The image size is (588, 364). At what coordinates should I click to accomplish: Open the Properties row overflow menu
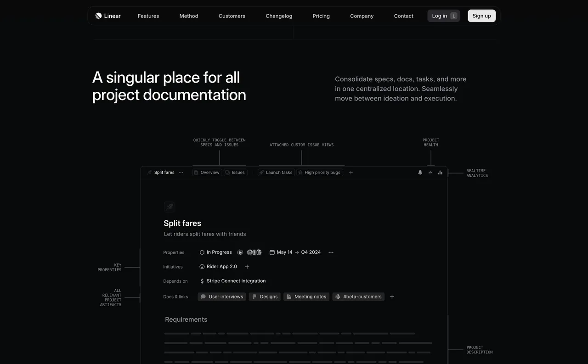click(x=331, y=252)
